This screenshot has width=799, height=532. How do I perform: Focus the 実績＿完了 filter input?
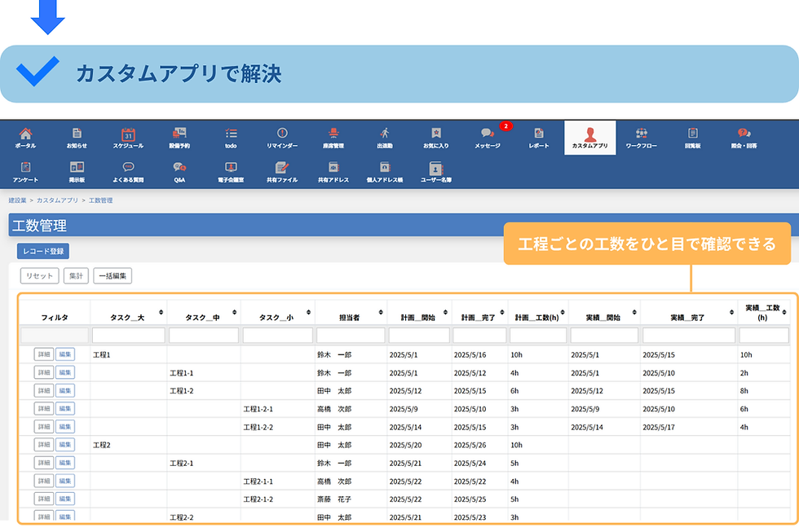coord(689,335)
